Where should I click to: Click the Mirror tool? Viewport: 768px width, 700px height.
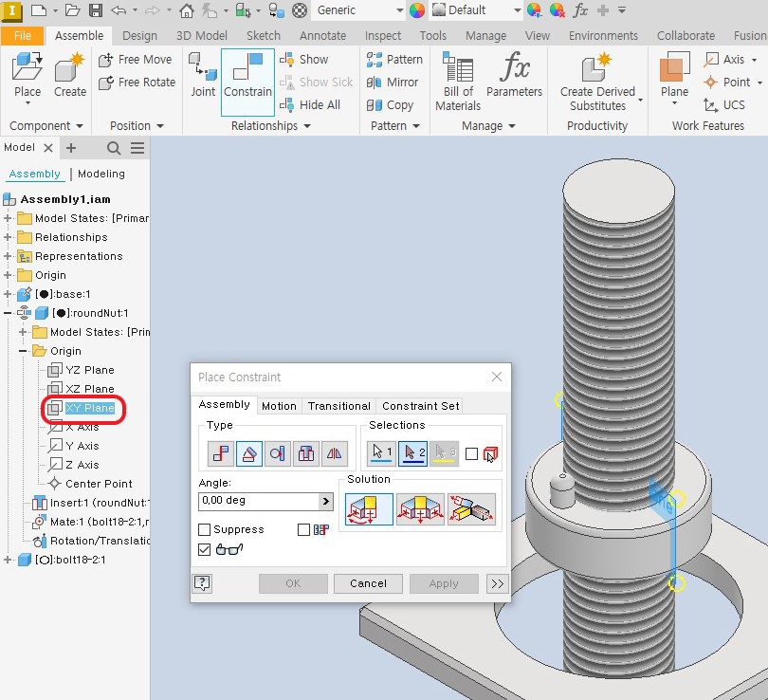coord(393,83)
